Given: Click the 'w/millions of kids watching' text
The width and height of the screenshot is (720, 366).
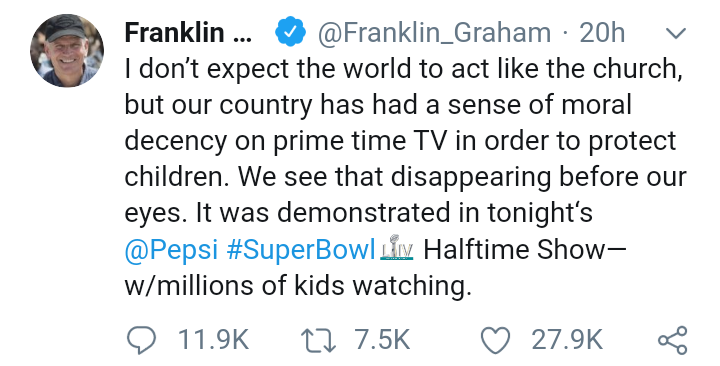Looking at the screenshot, I should coord(298,286).
